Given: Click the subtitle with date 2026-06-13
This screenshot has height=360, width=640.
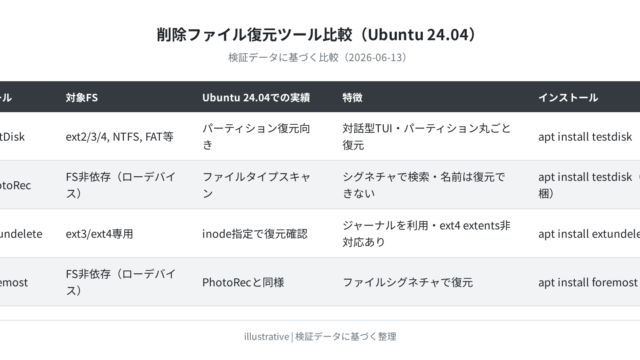Looking at the screenshot, I should tap(316, 58).
